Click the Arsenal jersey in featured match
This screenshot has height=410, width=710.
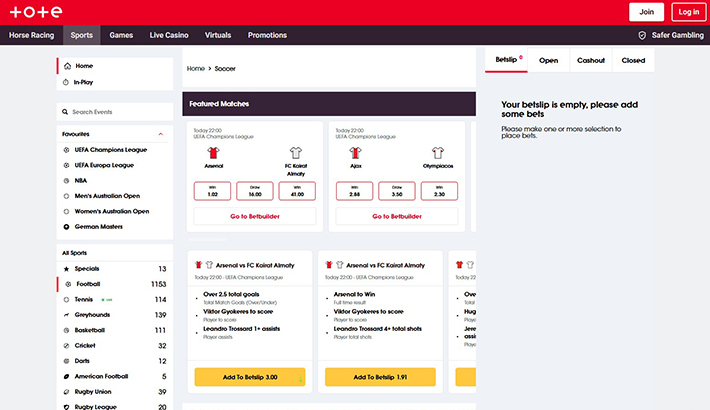coord(213,153)
